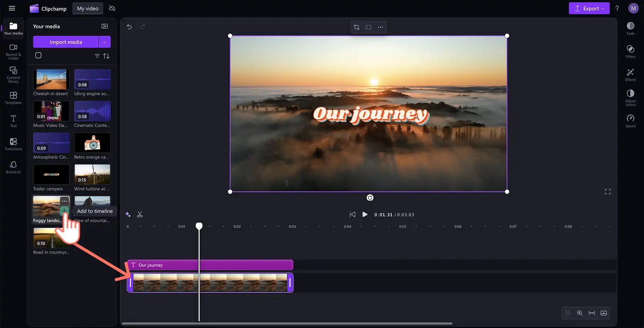Click the Clipchamp logo
644x328 pixels.
click(x=48, y=8)
